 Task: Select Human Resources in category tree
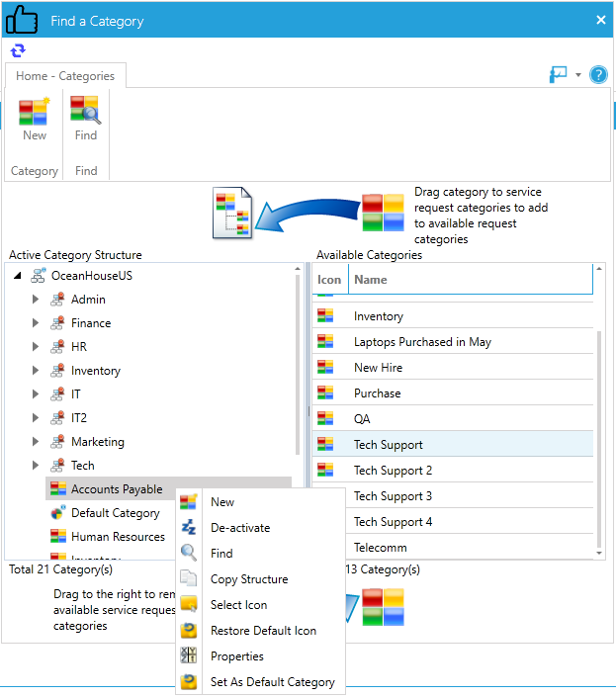pos(118,537)
